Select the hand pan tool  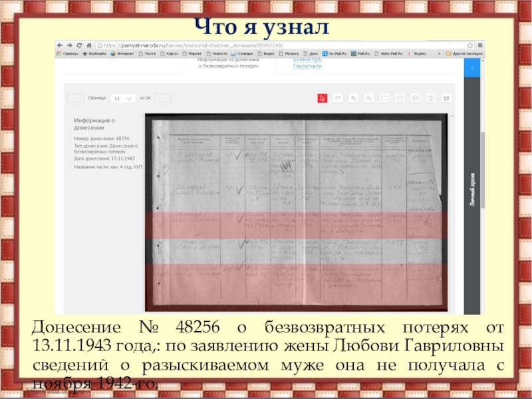click(x=338, y=98)
